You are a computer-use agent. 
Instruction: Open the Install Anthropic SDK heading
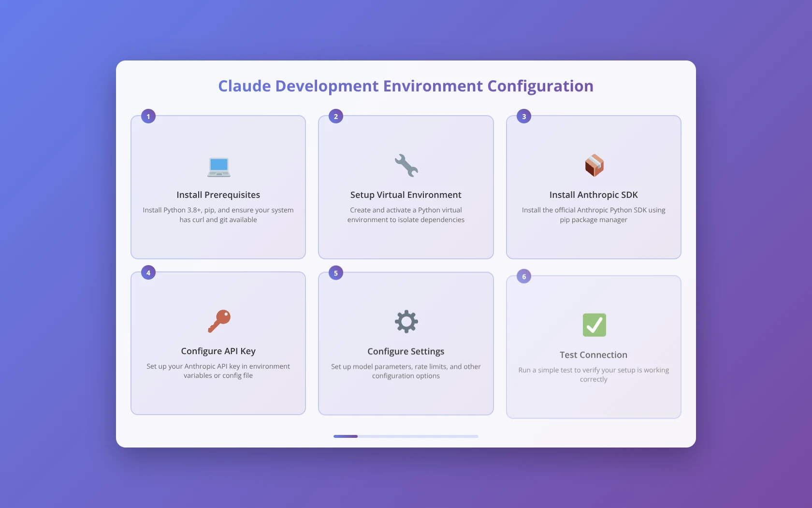point(594,195)
